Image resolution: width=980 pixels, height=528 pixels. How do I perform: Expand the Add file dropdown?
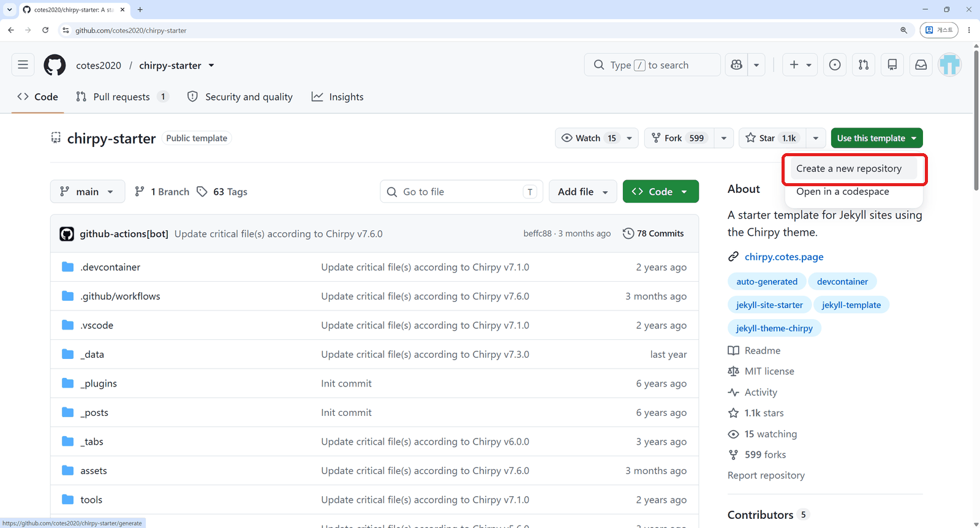coord(583,192)
